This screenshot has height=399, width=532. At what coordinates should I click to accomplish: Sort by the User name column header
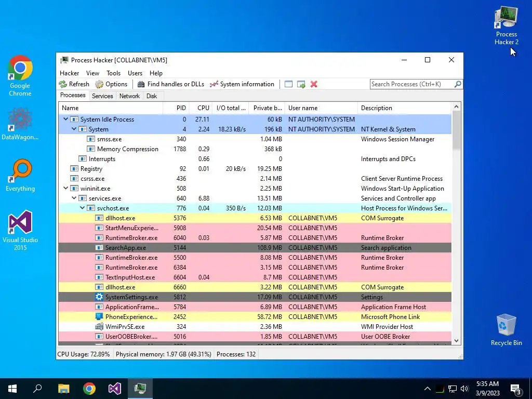pyautogui.click(x=321, y=108)
